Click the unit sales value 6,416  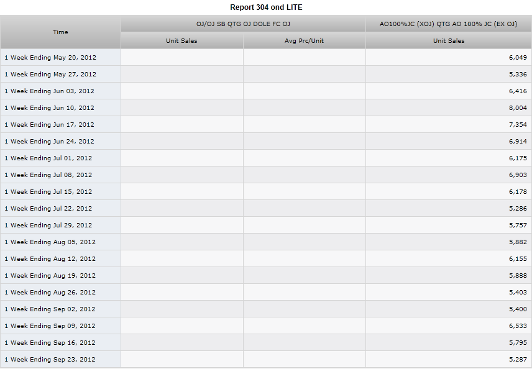click(x=518, y=91)
